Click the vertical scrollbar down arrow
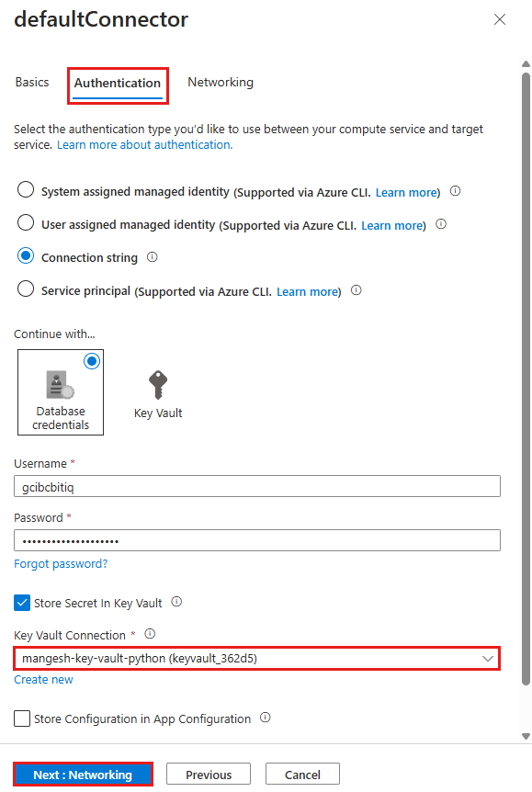 point(526,736)
